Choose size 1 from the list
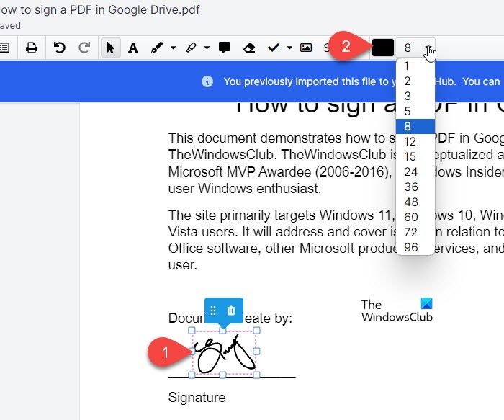This screenshot has height=420, width=504. (x=415, y=66)
